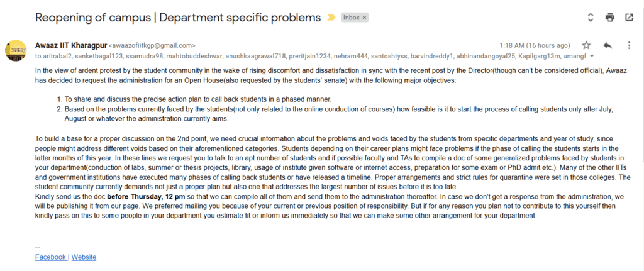Viewport: 644px width, 271px height.
Task: Print this email using the printer icon
Action: pos(610,17)
